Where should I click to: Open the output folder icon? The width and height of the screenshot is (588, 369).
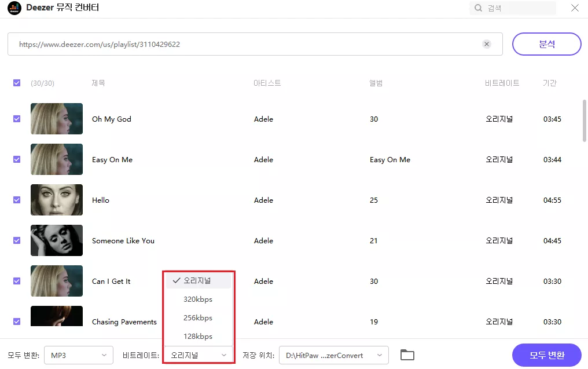click(x=407, y=355)
